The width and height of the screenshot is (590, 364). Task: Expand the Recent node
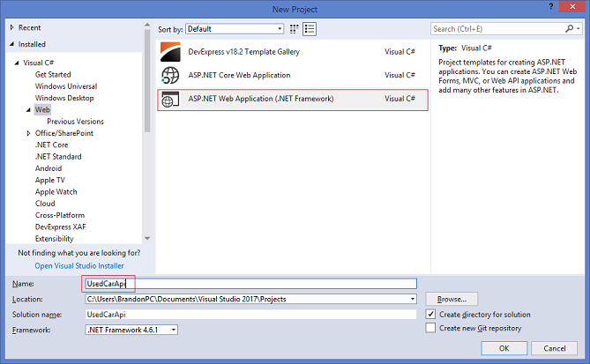pyautogui.click(x=12, y=27)
